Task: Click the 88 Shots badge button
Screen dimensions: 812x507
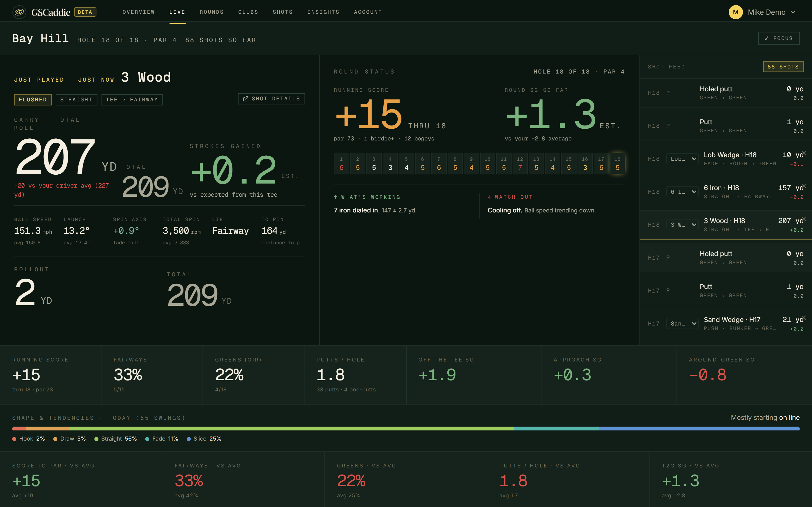Action: (783, 67)
